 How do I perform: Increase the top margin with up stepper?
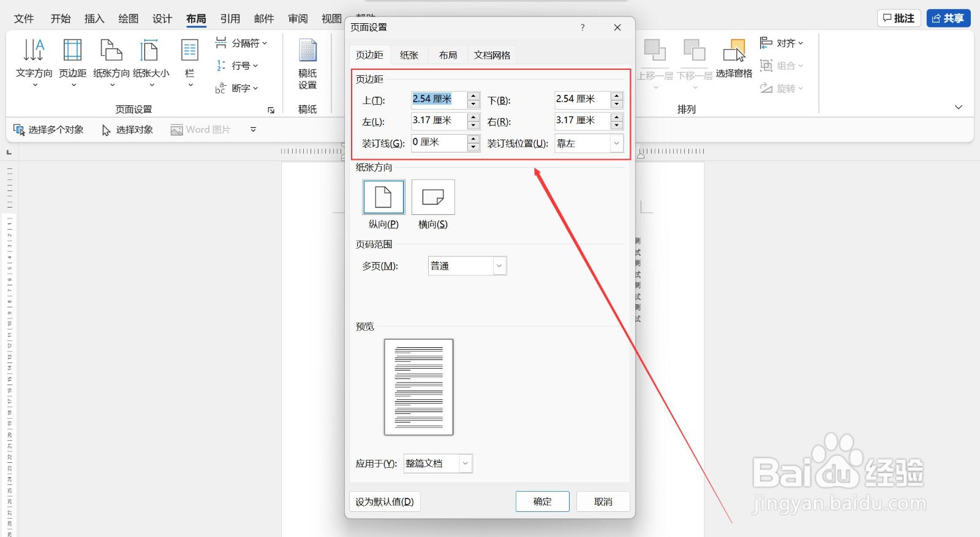tap(473, 96)
